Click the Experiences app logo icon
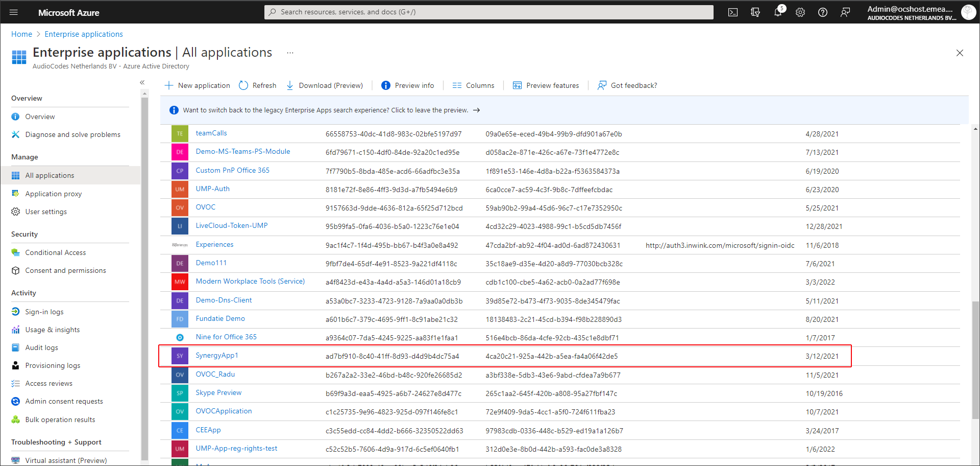The image size is (980, 466). [x=180, y=245]
